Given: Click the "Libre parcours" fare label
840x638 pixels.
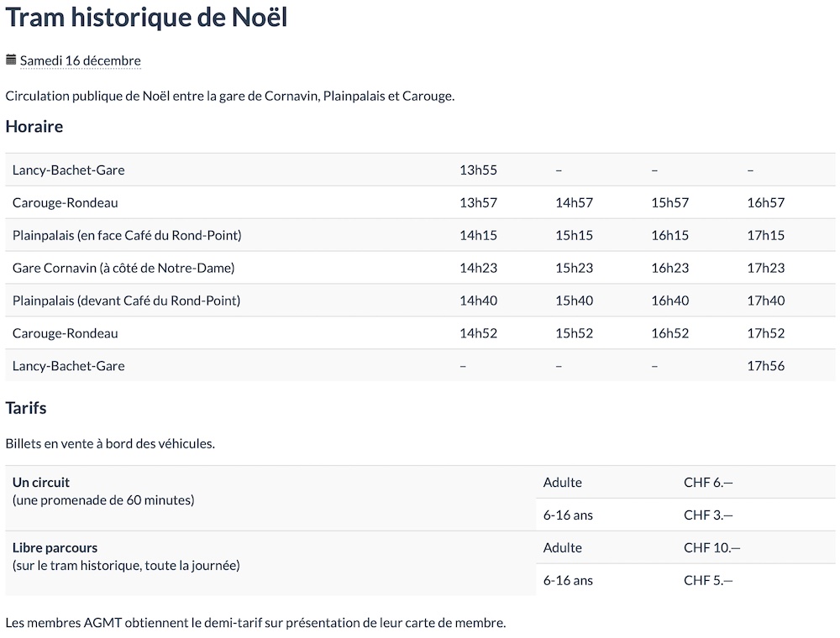Looking at the screenshot, I should tap(55, 548).
